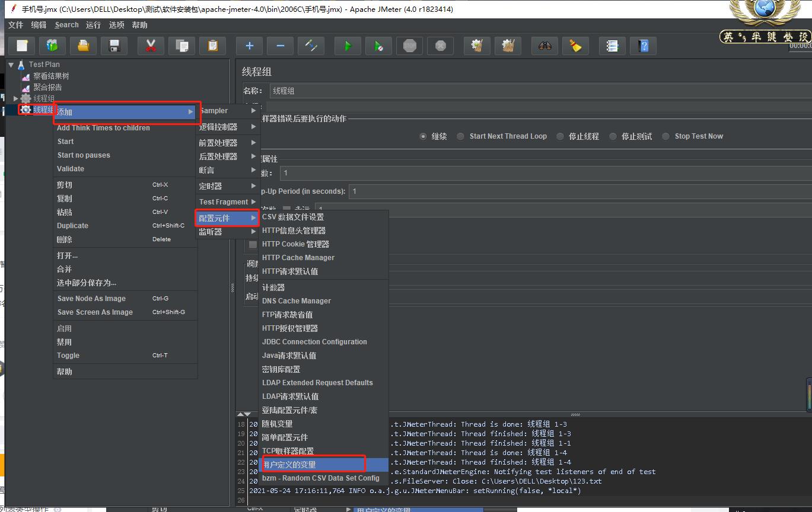Collapse the Test Plan tree triangle
The height and width of the screenshot is (512, 812).
tap(11, 65)
